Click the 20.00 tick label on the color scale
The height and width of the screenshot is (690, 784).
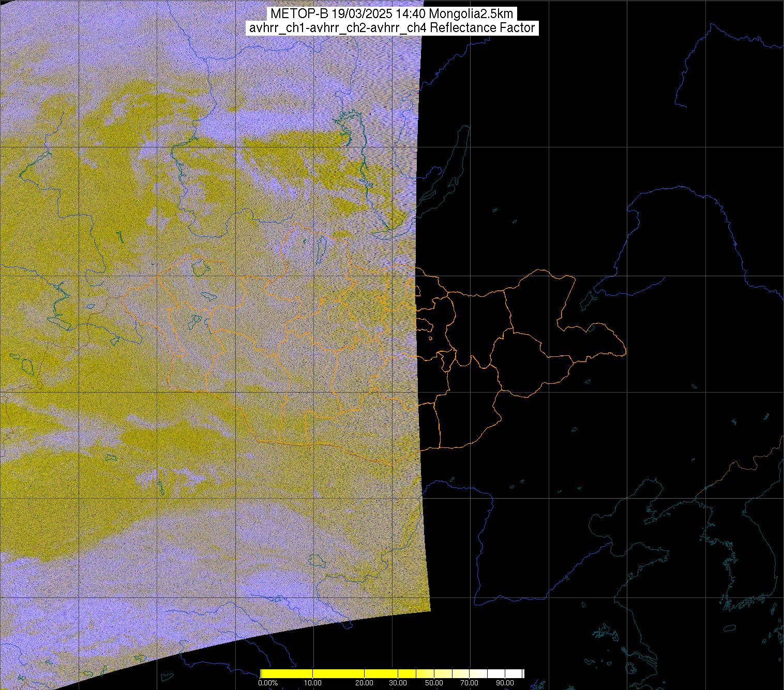[365, 683]
